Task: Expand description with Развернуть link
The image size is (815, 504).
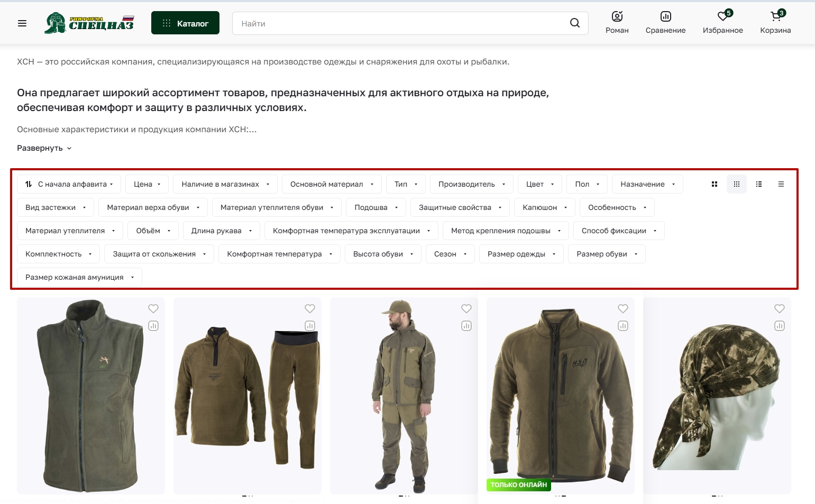Action: pyautogui.click(x=44, y=148)
